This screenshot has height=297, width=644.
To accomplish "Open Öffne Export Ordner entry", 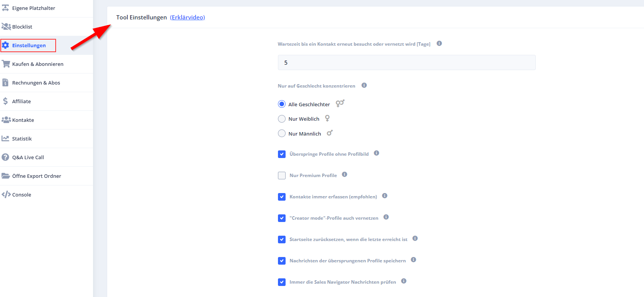I will pyautogui.click(x=36, y=176).
